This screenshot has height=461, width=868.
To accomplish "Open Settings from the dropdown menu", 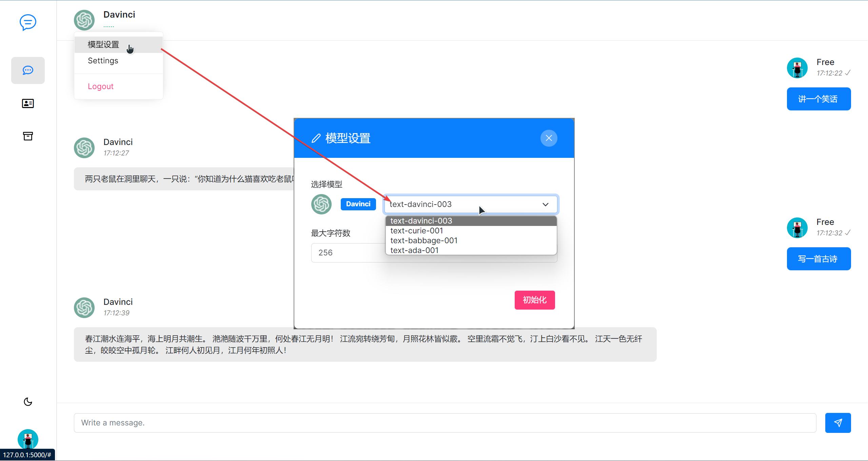I will (103, 61).
